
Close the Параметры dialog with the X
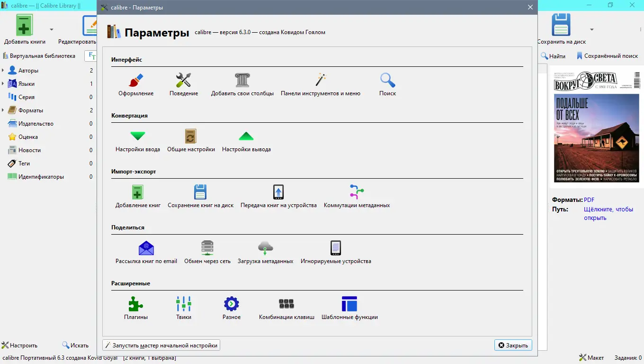(530, 7)
